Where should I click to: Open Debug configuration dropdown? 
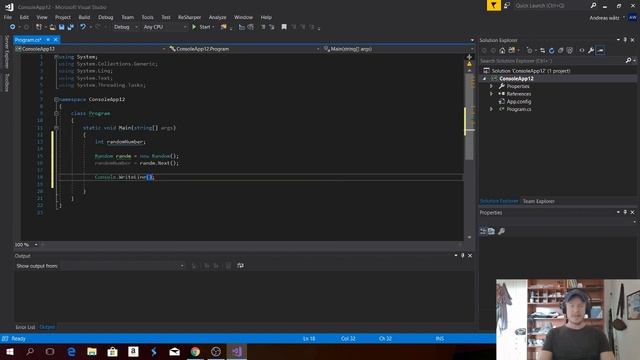pyautogui.click(x=125, y=27)
